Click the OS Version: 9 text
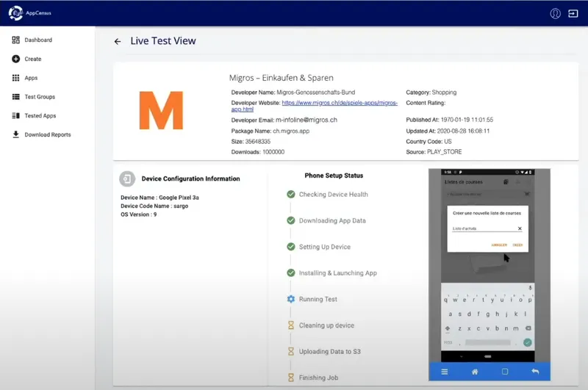This screenshot has height=390, width=588. [139, 214]
